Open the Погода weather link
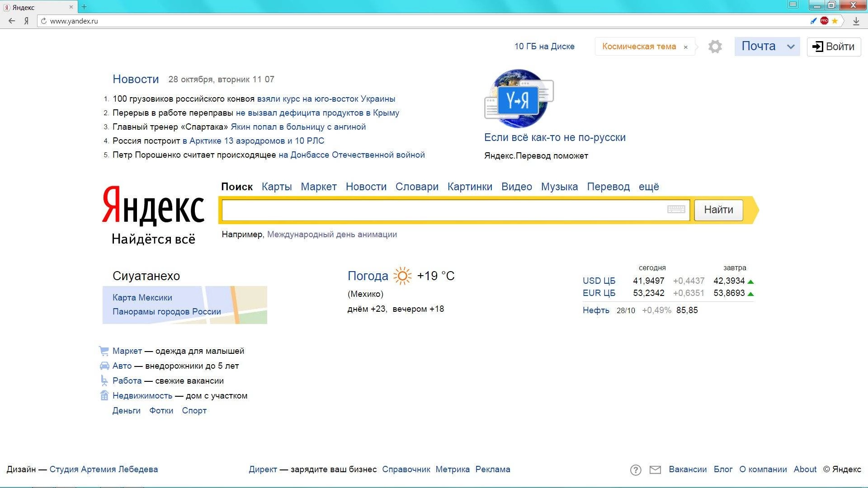Image resolution: width=868 pixels, height=488 pixels. 368,276
